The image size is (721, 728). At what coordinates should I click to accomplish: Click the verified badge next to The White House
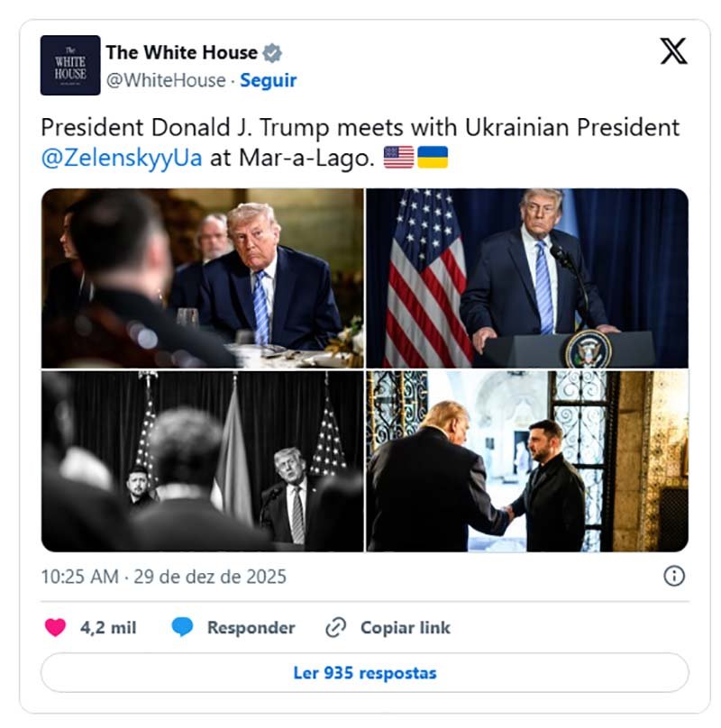point(272,53)
